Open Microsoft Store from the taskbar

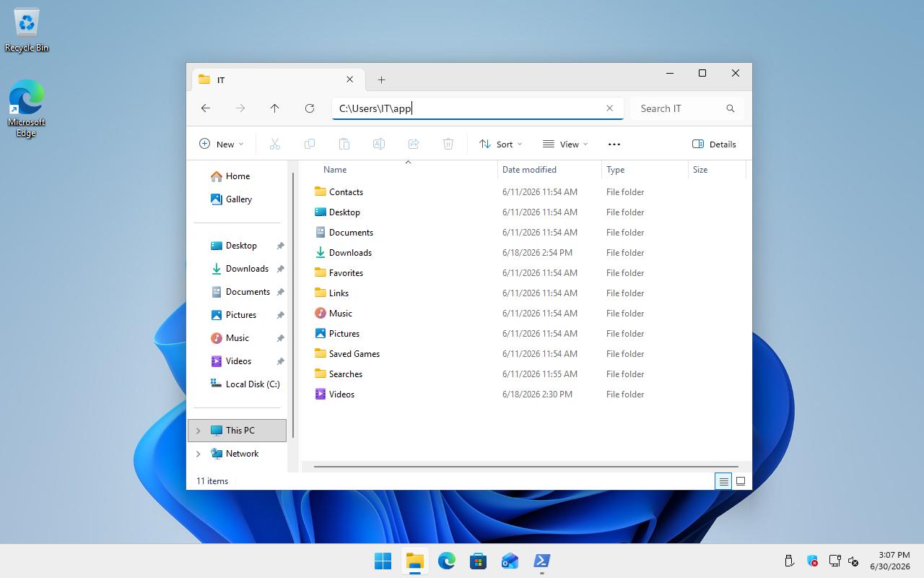[x=478, y=561]
